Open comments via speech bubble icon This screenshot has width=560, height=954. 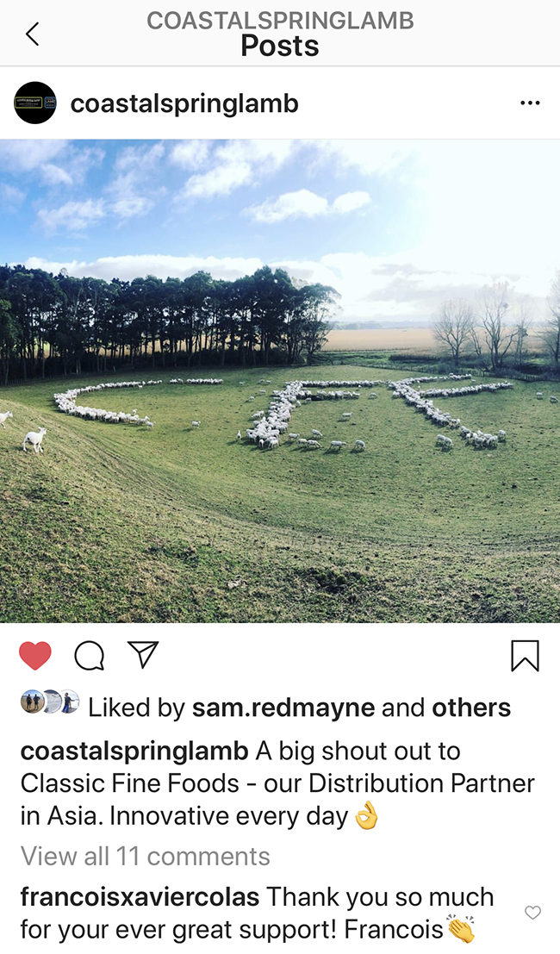(x=90, y=656)
